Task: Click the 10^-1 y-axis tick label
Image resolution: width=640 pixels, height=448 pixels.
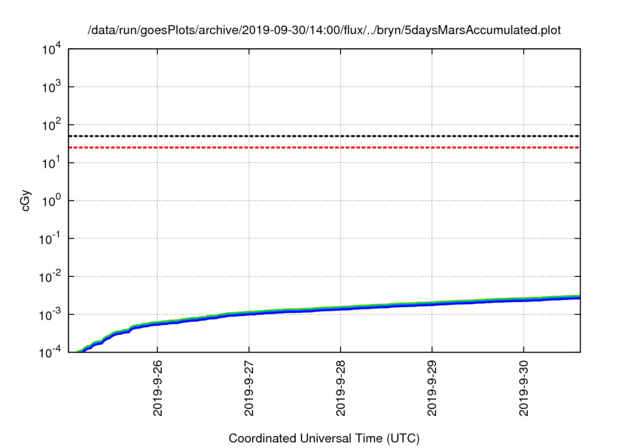Action: tap(50, 239)
